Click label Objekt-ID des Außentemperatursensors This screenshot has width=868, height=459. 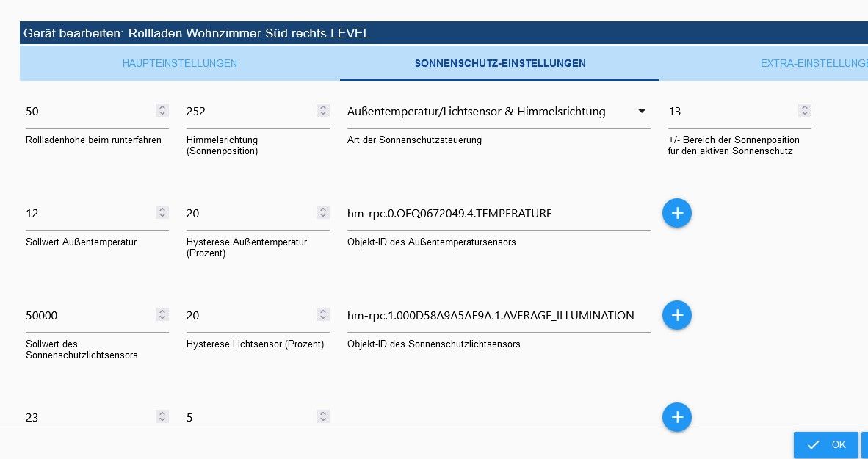tap(431, 242)
